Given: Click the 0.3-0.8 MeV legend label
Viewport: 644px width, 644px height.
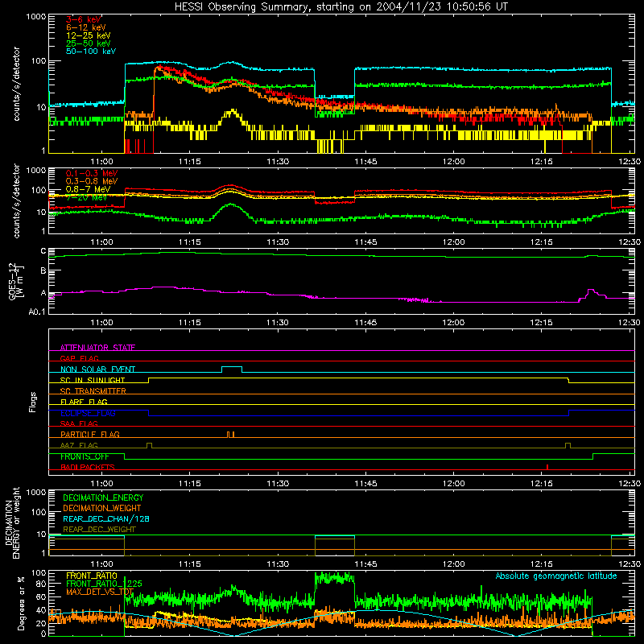Looking at the screenshot, I should 92,181.
